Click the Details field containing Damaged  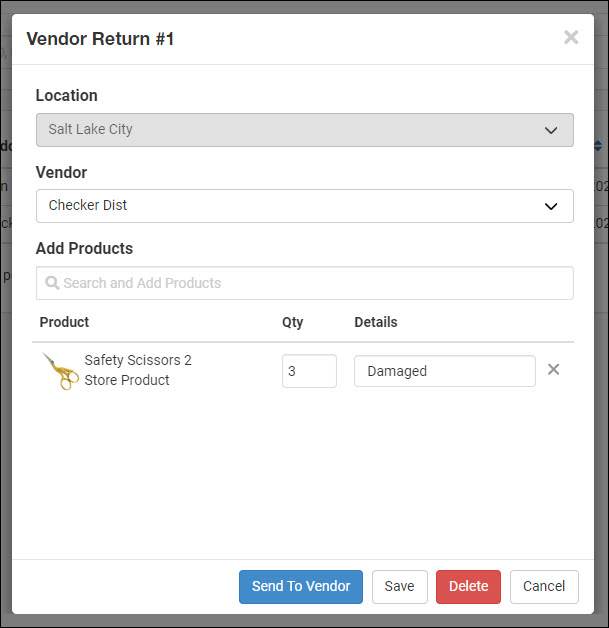coord(444,371)
